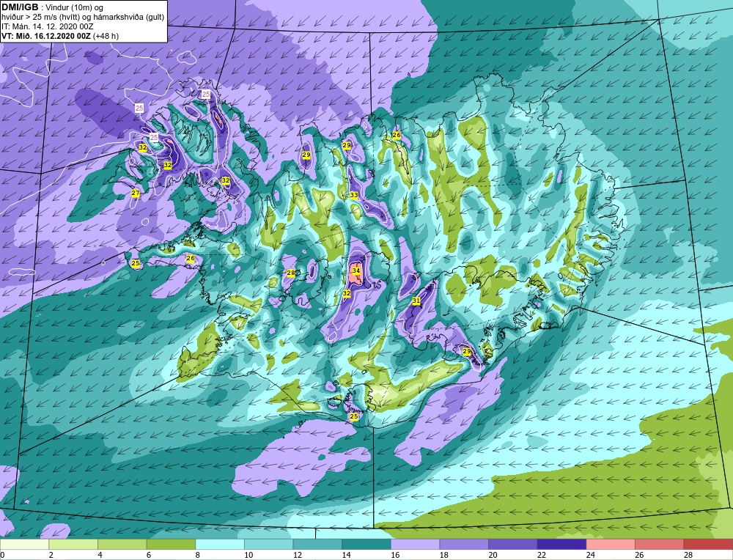The height and width of the screenshot is (560, 733).
Task: Click the legend tick label '22'
Action: coord(542,555)
